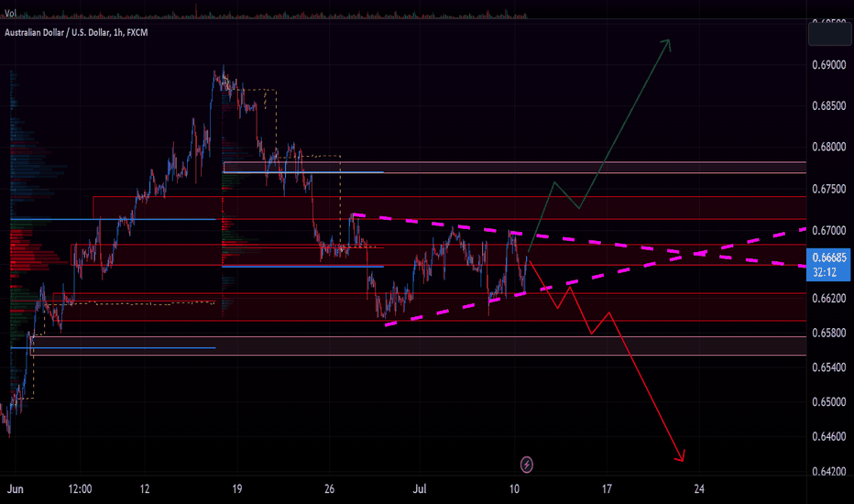Click the Vol indicator label

(x=10, y=13)
